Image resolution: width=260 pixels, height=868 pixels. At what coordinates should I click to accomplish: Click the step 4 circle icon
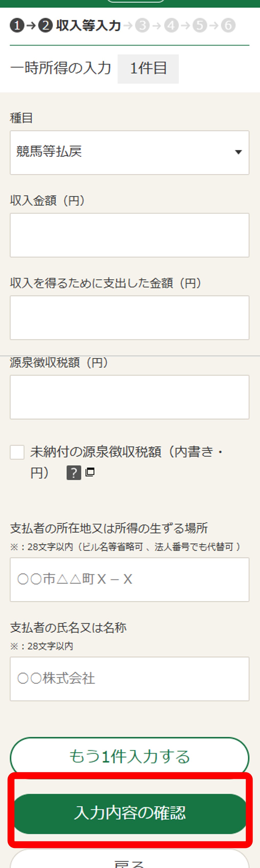tap(171, 25)
